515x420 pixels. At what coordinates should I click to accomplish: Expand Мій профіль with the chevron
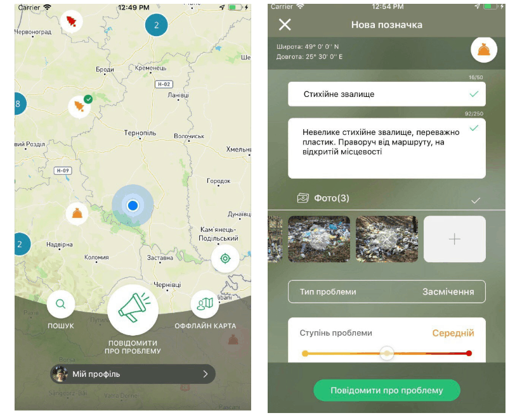click(x=205, y=374)
